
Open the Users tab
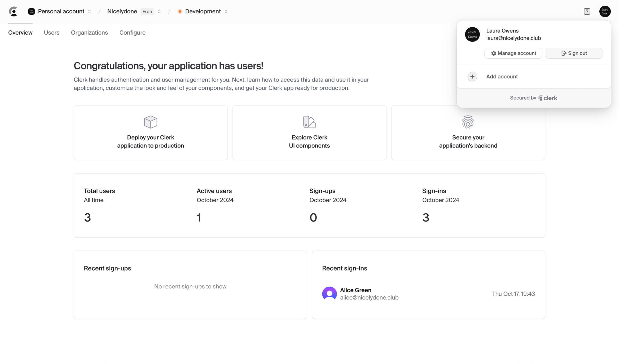pyautogui.click(x=52, y=33)
